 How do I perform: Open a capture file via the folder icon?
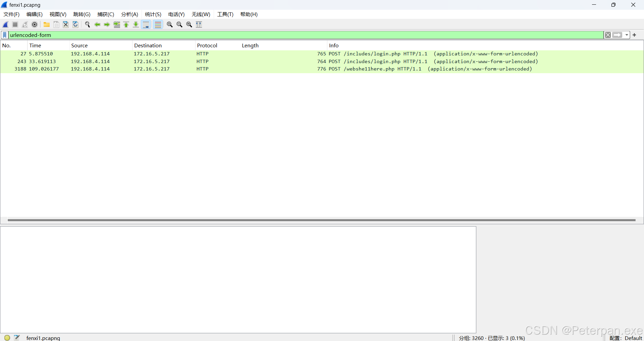tap(47, 25)
